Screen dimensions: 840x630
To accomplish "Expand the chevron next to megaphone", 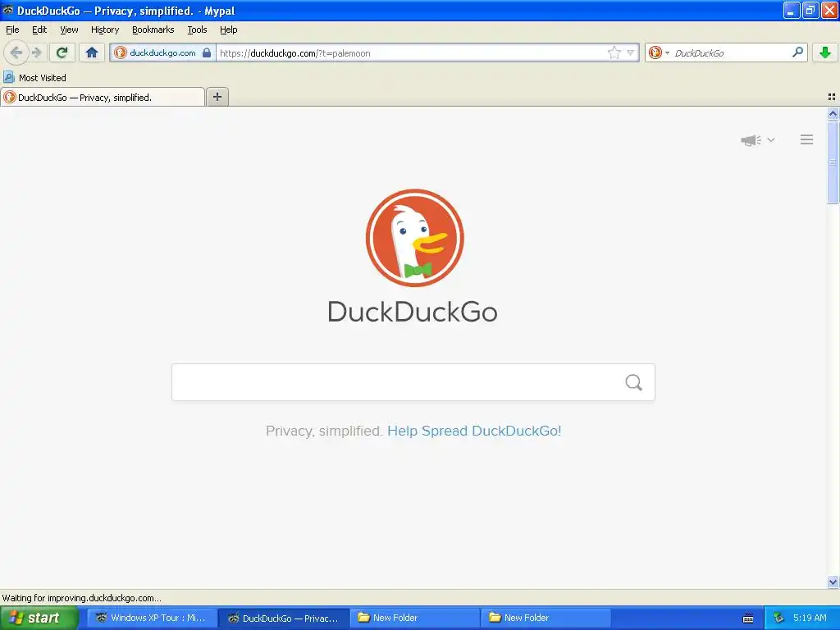I will 771,139.
